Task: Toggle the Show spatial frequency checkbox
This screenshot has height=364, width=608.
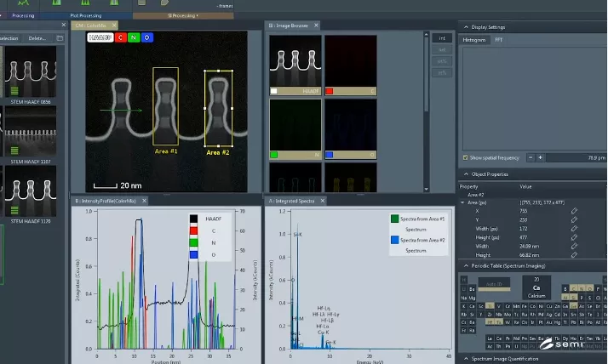Action: [x=465, y=157]
